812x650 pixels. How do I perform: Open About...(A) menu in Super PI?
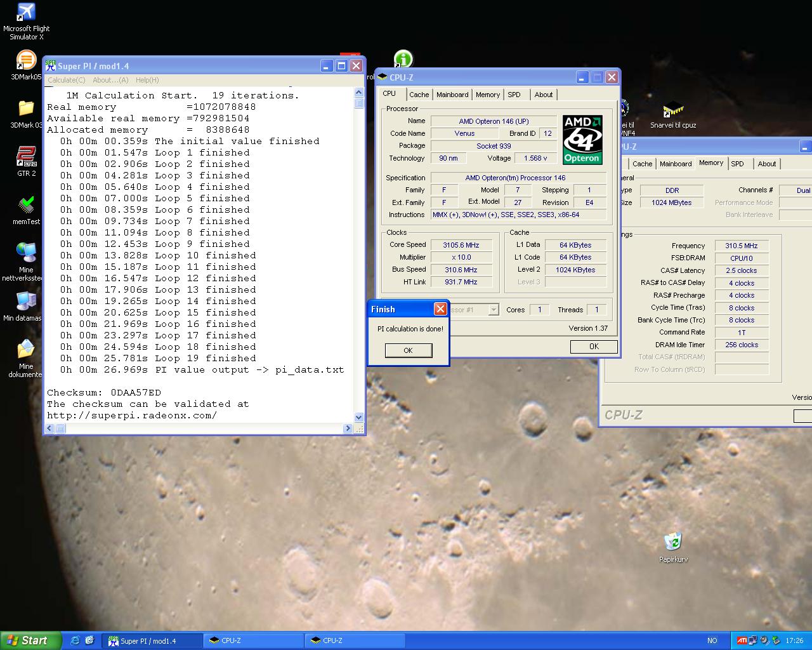coord(110,80)
